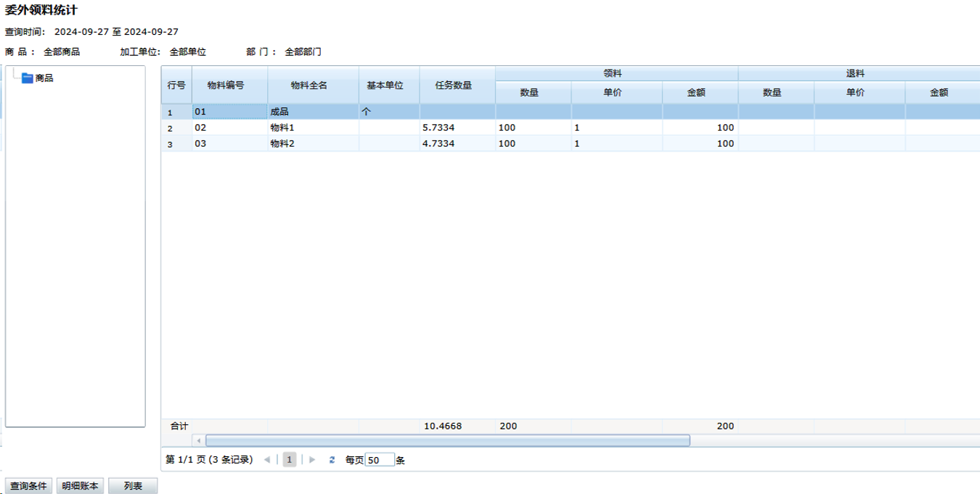Viewport: 980px width, 494px height.
Task: Select the 商品 tree node label
Action: [44, 78]
